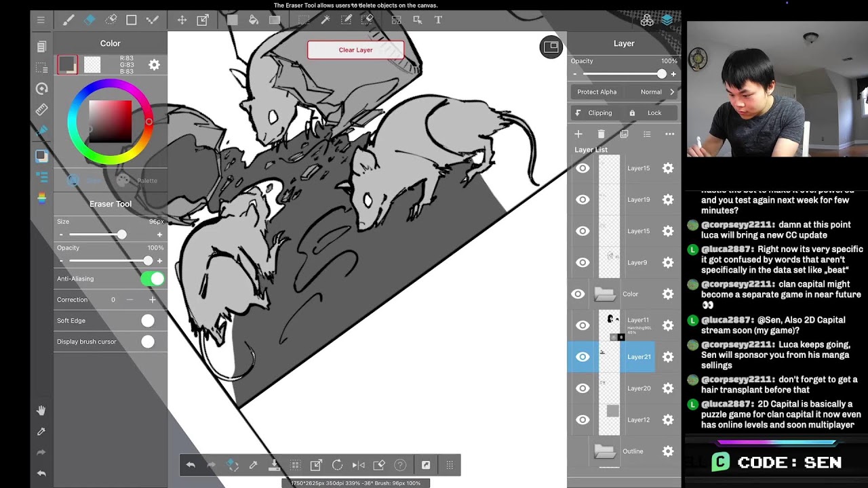Screen dimensions: 868x488
Task: Select the blue Eraser tool
Action: point(90,20)
